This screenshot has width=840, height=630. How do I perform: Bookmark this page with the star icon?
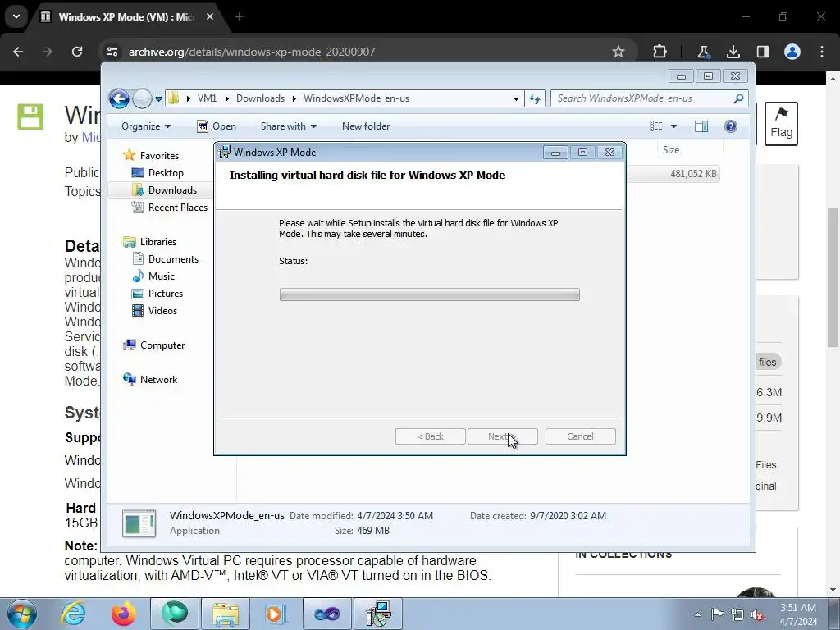coord(619,52)
